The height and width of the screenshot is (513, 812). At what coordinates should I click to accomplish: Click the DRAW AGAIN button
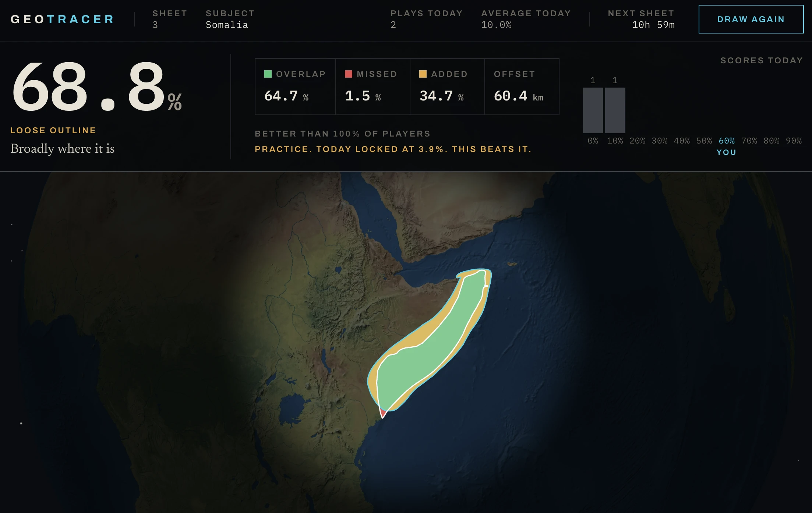point(751,19)
